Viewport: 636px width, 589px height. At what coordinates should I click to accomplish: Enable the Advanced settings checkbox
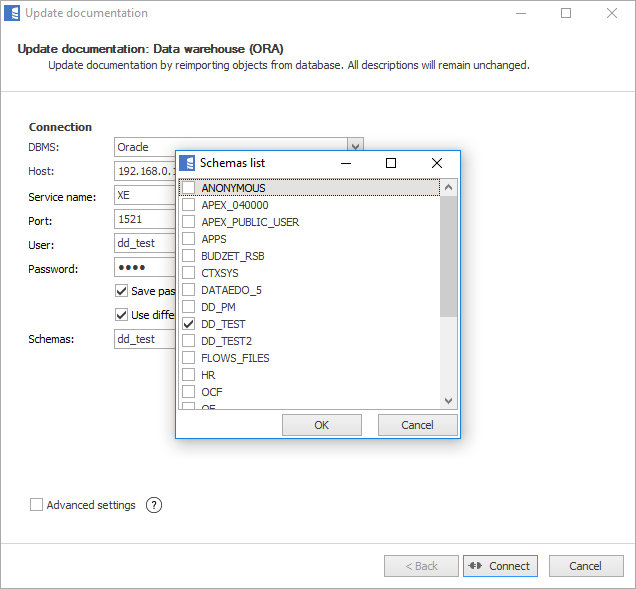37,505
